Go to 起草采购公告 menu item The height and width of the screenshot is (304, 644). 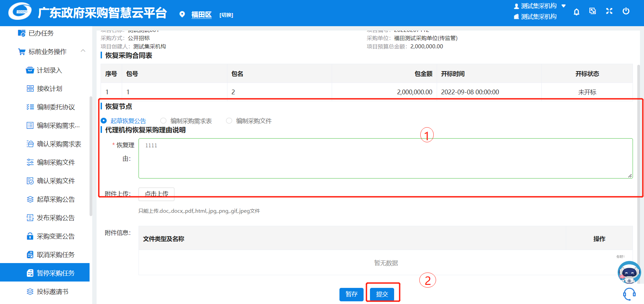coord(55,199)
